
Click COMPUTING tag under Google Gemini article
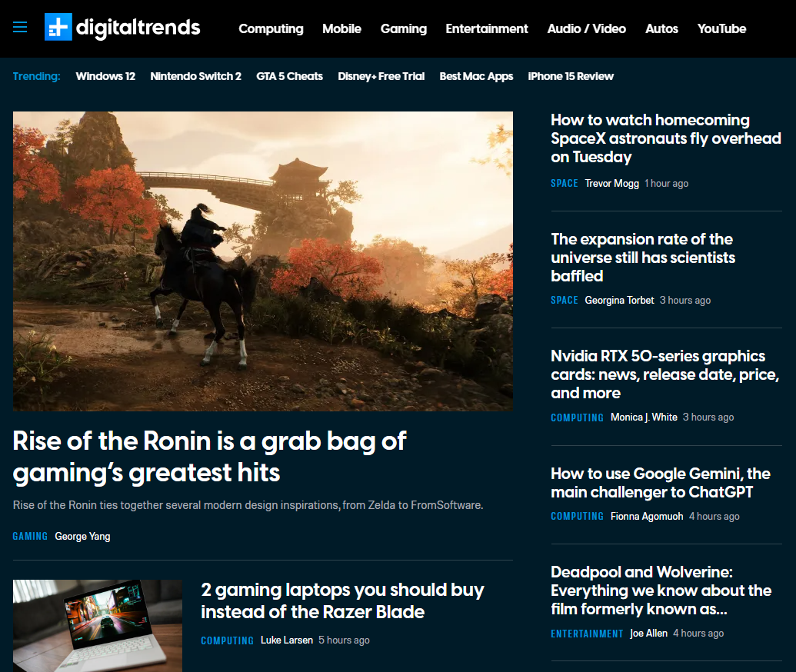click(x=578, y=516)
